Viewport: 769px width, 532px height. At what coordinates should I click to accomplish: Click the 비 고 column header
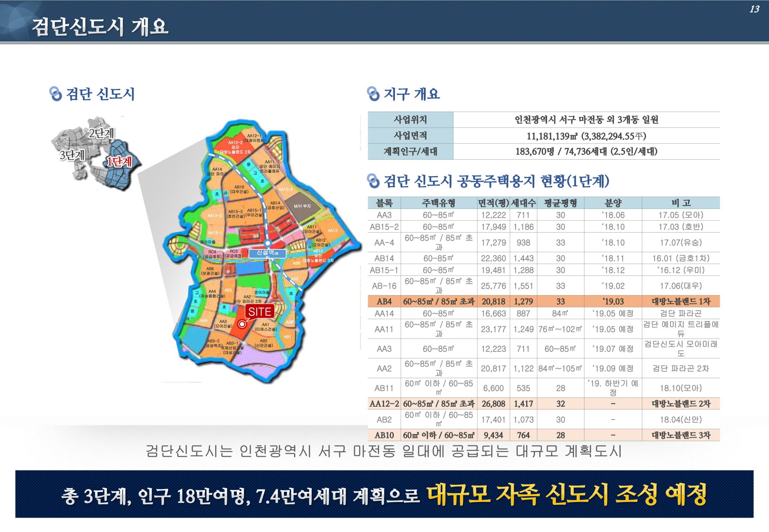680,203
